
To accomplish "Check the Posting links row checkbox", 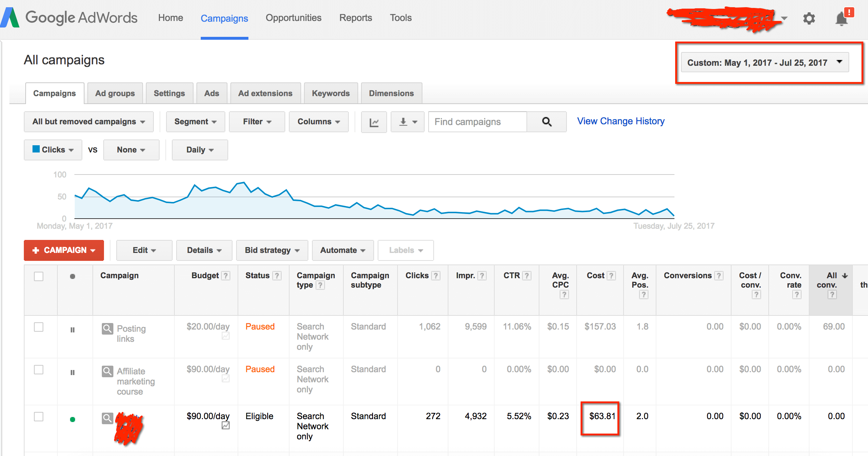I will pos(39,327).
